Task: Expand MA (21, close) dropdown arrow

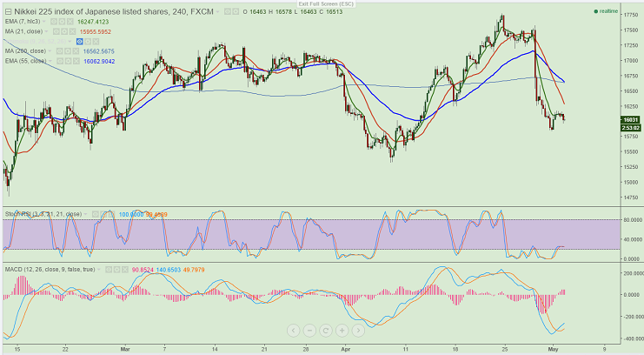Action: 46,31
